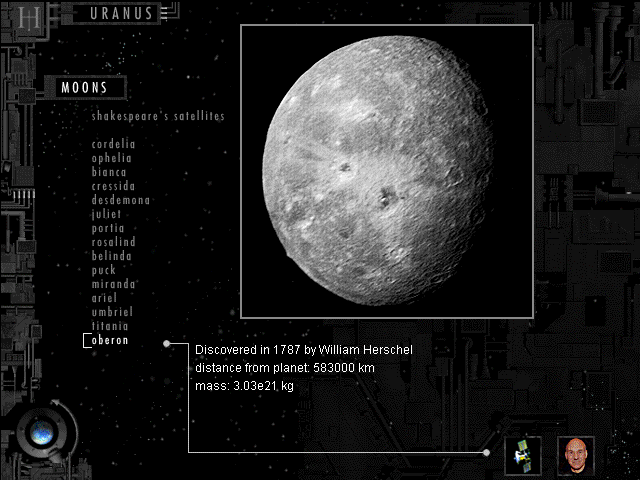Select moon puck from list
The image size is (640, 480).
[x=104, y=270]
